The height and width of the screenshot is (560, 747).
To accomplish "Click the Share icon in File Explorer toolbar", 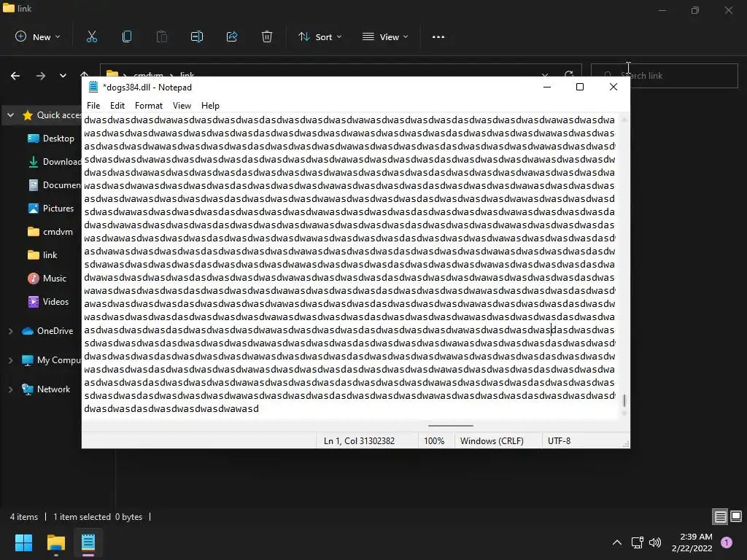I will point(232,36).
